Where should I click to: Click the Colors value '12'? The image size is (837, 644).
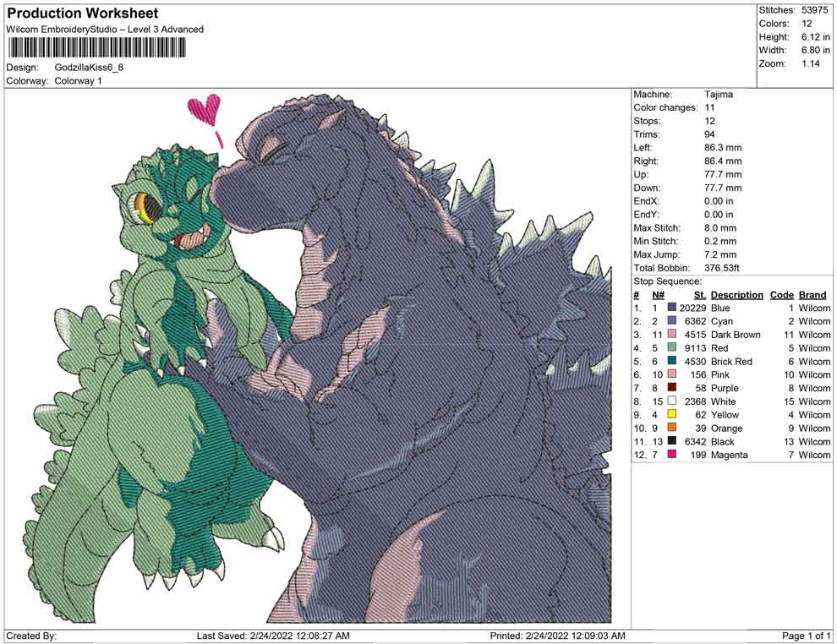(807, 24)
